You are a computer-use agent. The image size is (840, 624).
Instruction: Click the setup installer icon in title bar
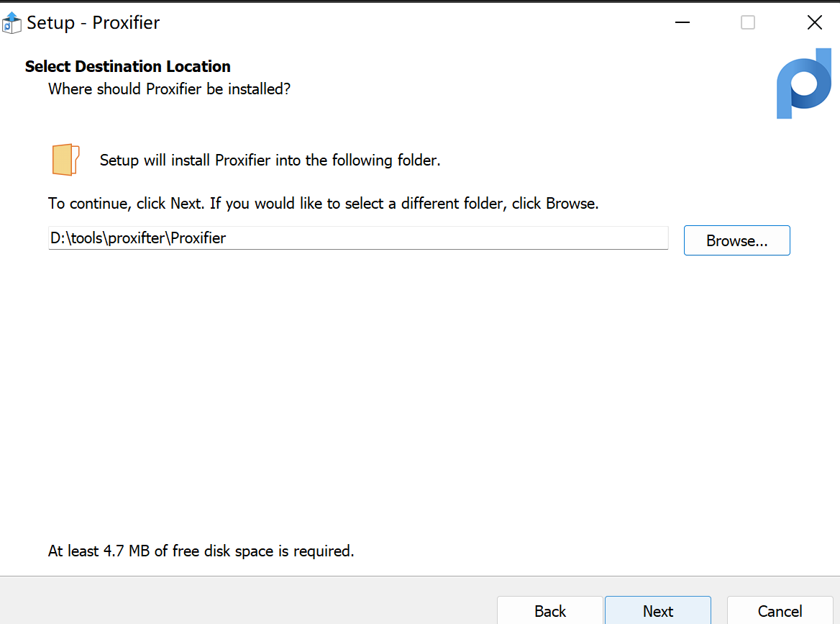(x=12, y=23)
